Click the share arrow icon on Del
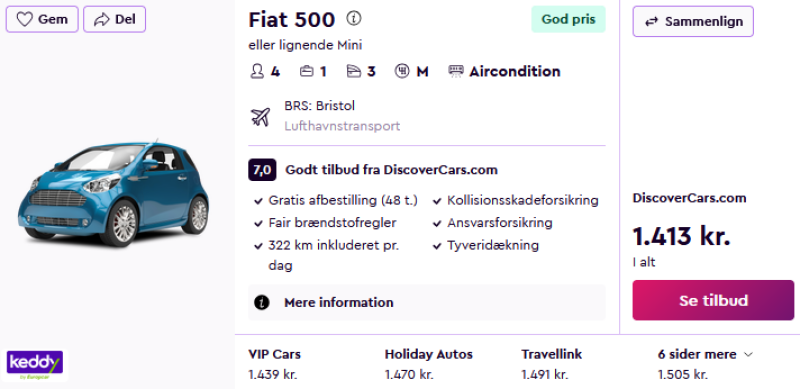Viewport: 800px width, 389px height. click(x=102, y=19)
